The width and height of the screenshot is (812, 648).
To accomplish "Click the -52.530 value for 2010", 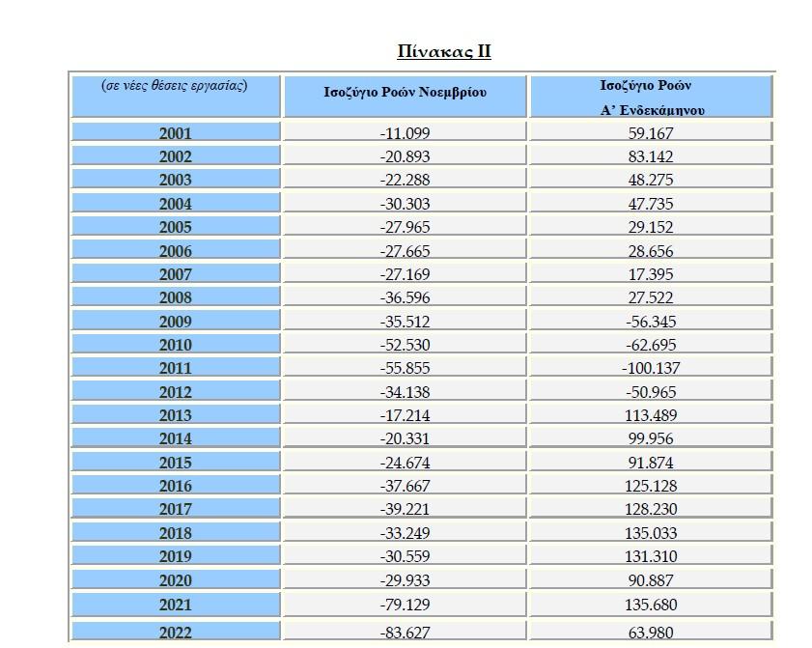I will [x=405, y=344].
